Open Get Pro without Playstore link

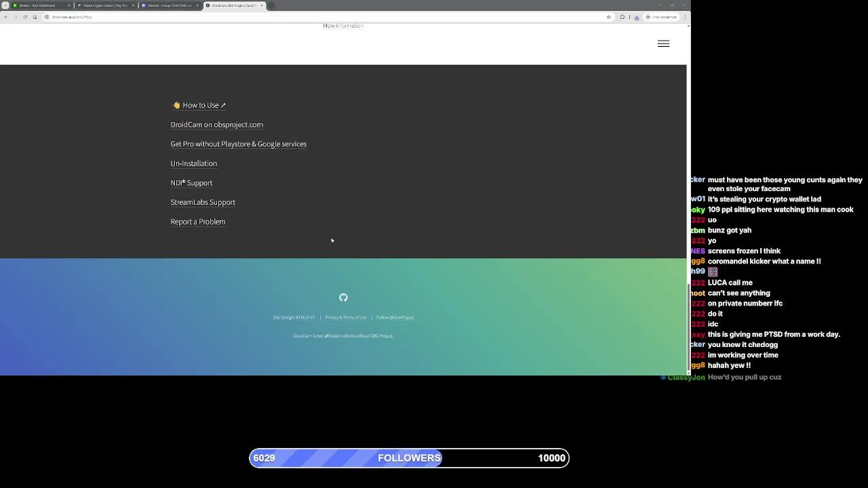[239, 144]
